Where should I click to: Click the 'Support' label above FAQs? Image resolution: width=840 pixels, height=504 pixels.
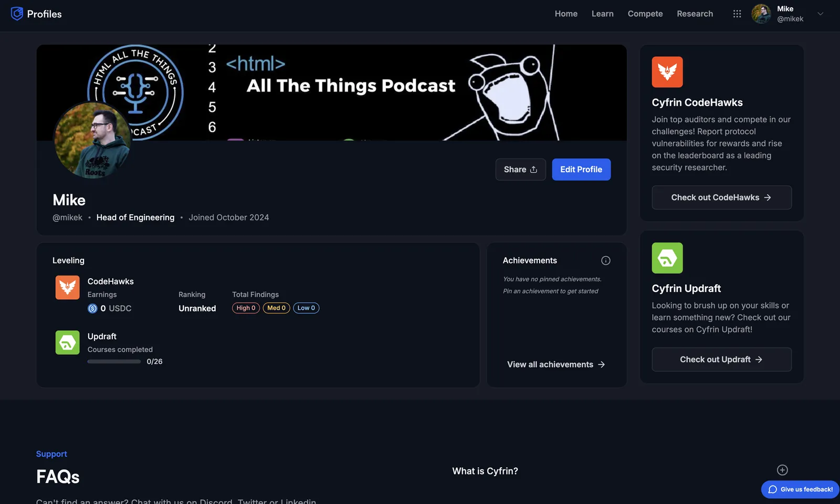[51, 454]
